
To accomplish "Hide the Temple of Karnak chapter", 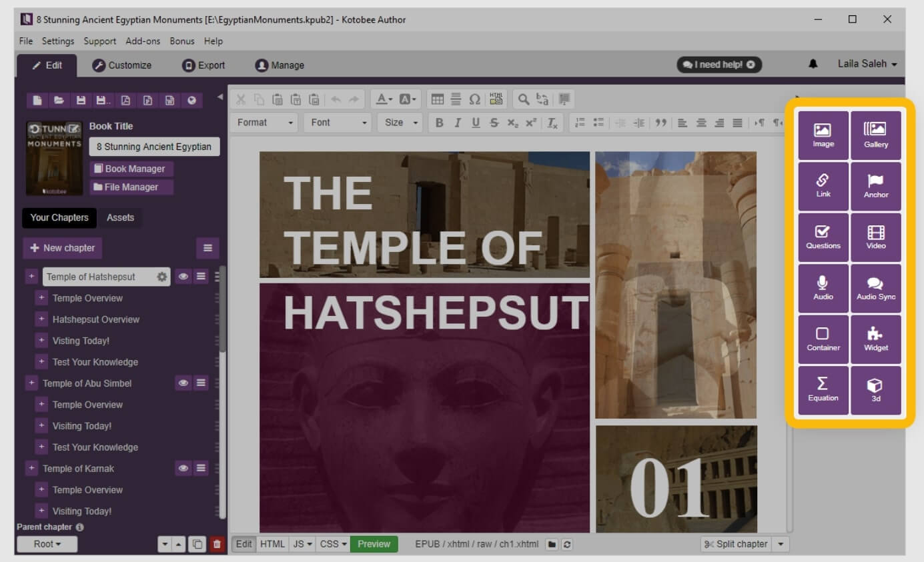I will click(183, 469).
